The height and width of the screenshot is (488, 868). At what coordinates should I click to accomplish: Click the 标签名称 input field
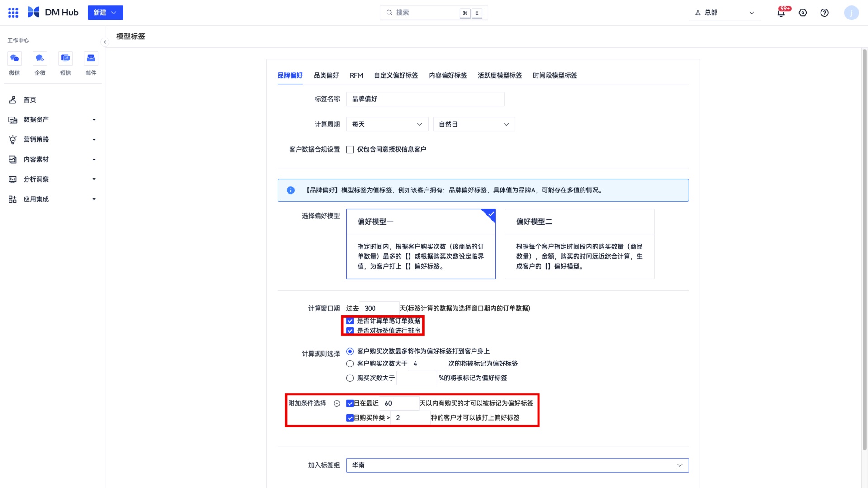point(425,99)
